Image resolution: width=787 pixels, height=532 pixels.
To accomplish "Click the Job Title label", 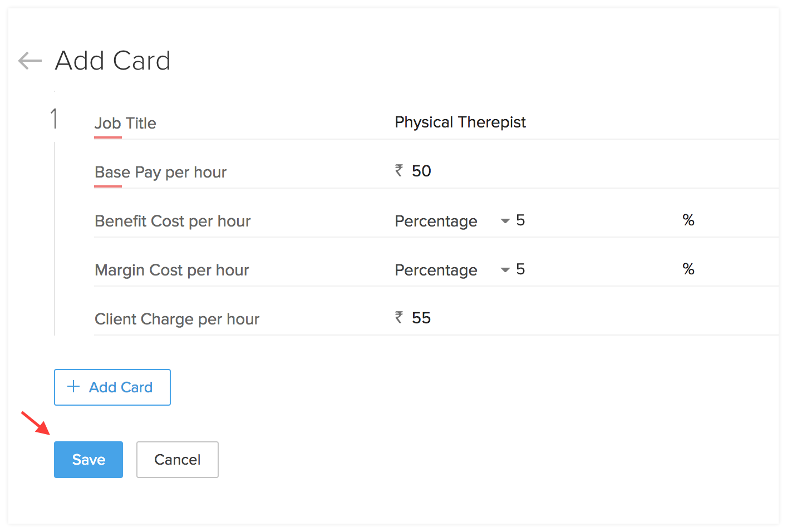I will pos(125,123).
